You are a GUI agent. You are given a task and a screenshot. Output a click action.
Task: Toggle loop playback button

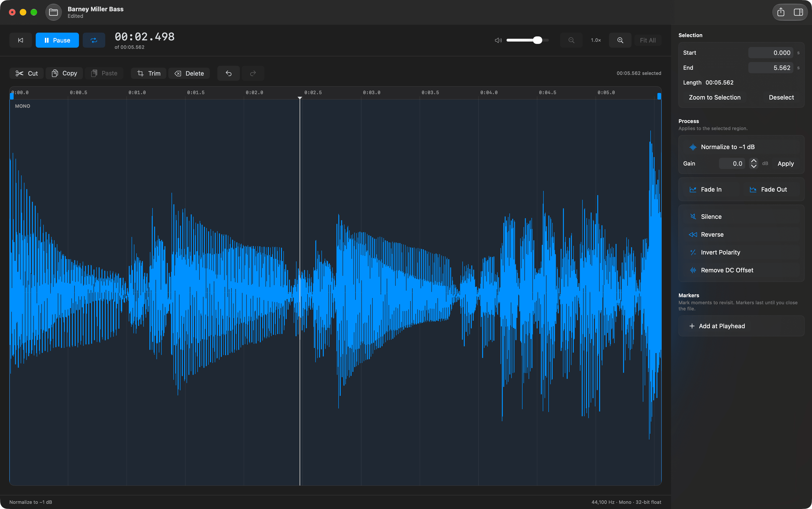pyautogui.click(x=94, y=40)
